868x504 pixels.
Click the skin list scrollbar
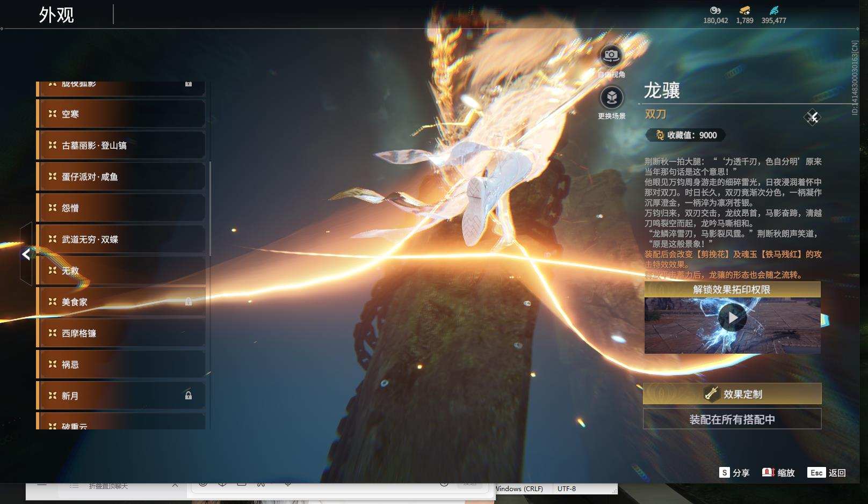pyautogui.click(x=210, y=209)
